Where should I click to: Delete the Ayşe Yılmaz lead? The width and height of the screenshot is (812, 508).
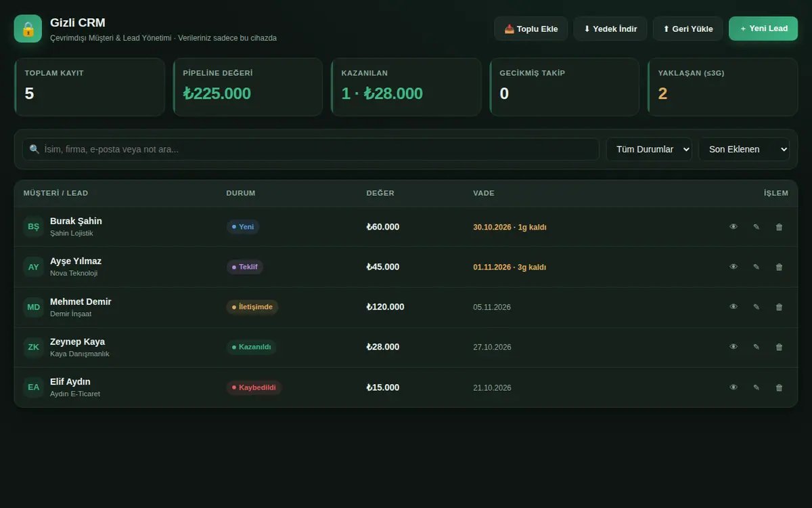tap(779, 267)
